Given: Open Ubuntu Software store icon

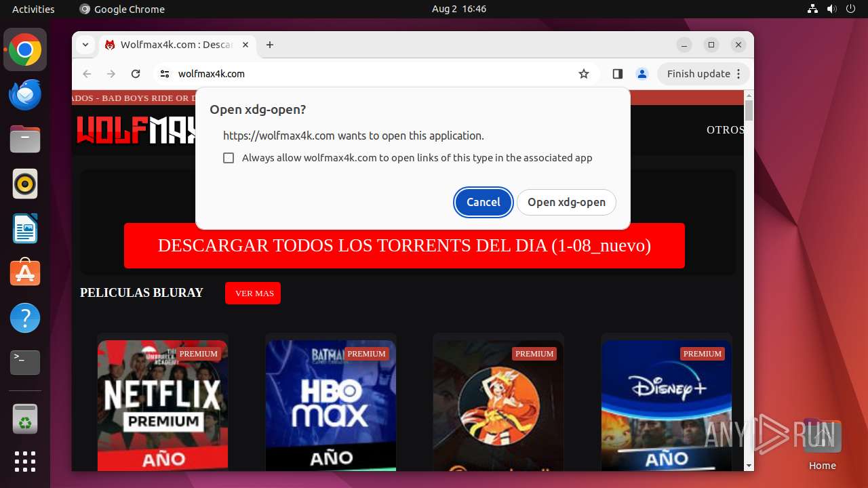Looking at the screenshot, I should 25,272.
